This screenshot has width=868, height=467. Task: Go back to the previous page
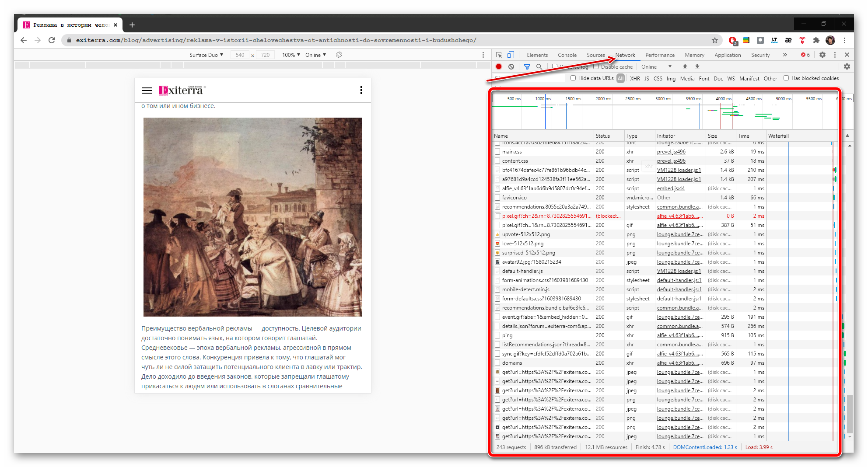tap(24, 40)
